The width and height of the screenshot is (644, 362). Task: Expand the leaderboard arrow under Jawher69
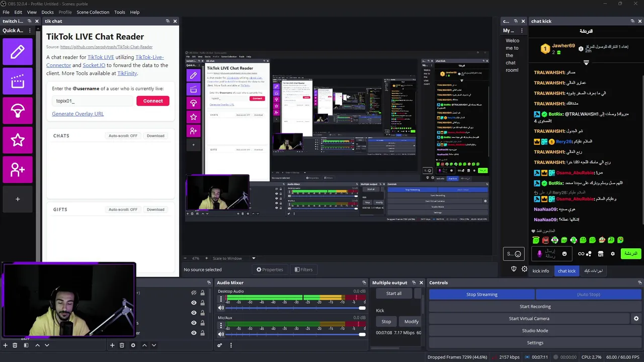click(586, 63)
